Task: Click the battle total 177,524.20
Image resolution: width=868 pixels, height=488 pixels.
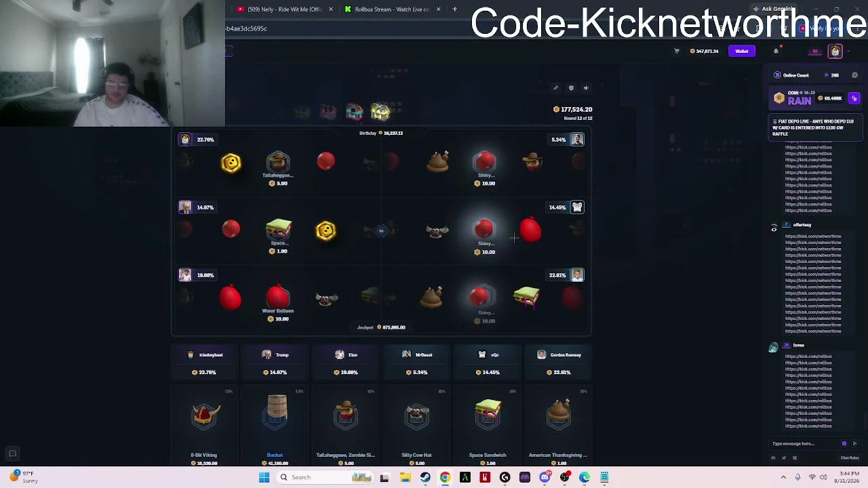Action: [x=573, y=109]
